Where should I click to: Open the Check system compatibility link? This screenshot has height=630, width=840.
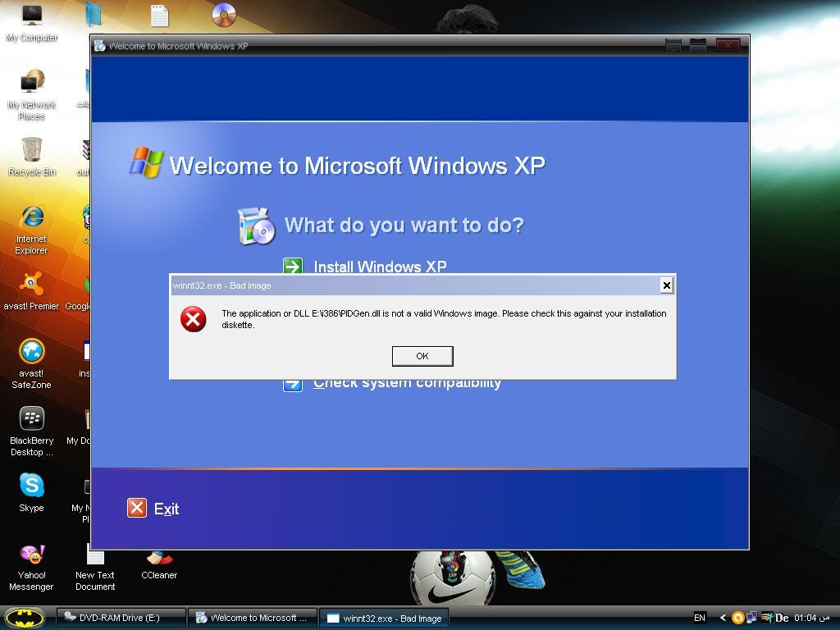click(x=407, y=384)
